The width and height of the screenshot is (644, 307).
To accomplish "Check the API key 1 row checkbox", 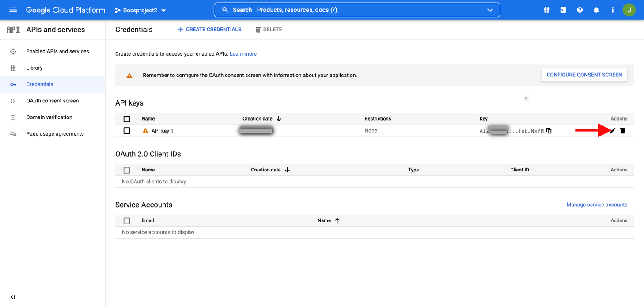I will point(127,130).
